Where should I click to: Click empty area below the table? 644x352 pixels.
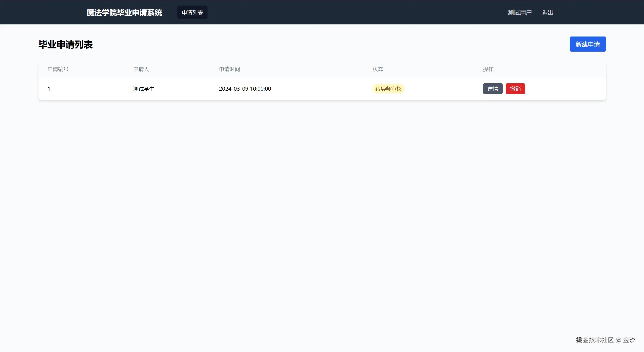point(322,201)
